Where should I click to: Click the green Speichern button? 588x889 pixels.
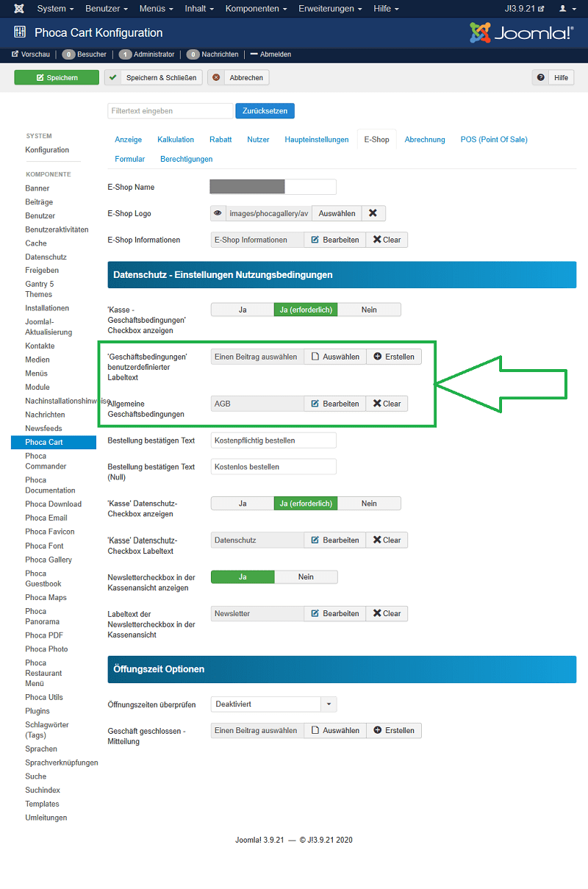pyautogui.click(x=57, y=77)
